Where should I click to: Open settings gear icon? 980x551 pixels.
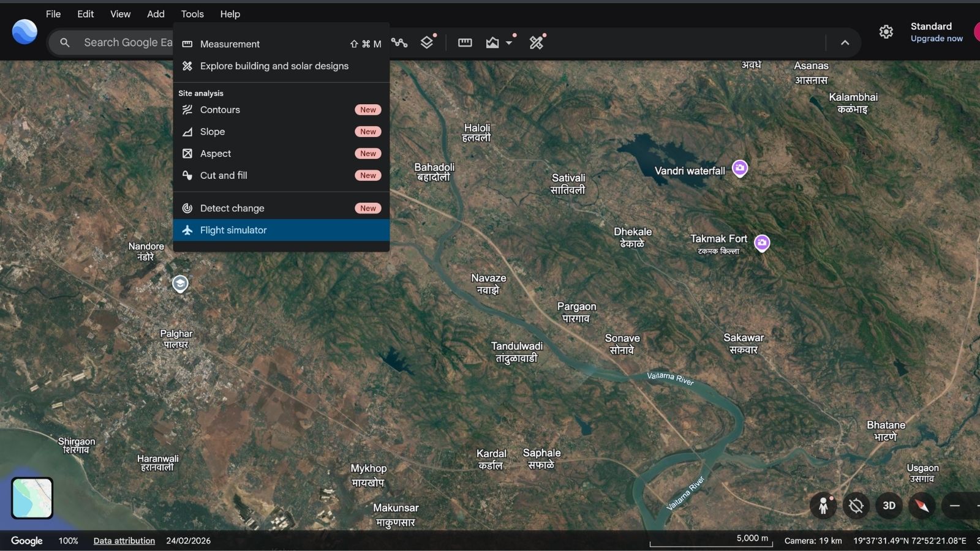886,32
